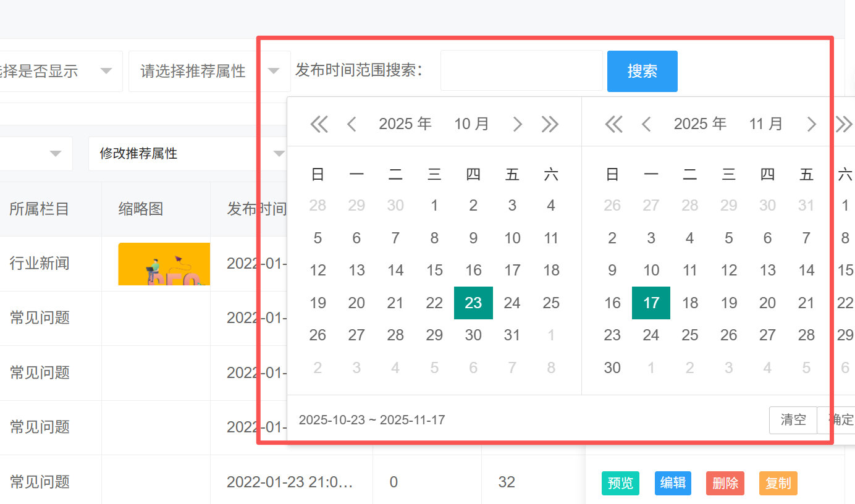Advance to next month in October calendar
This screenshot has width=855, height=504.
click(x=518, y=124)
